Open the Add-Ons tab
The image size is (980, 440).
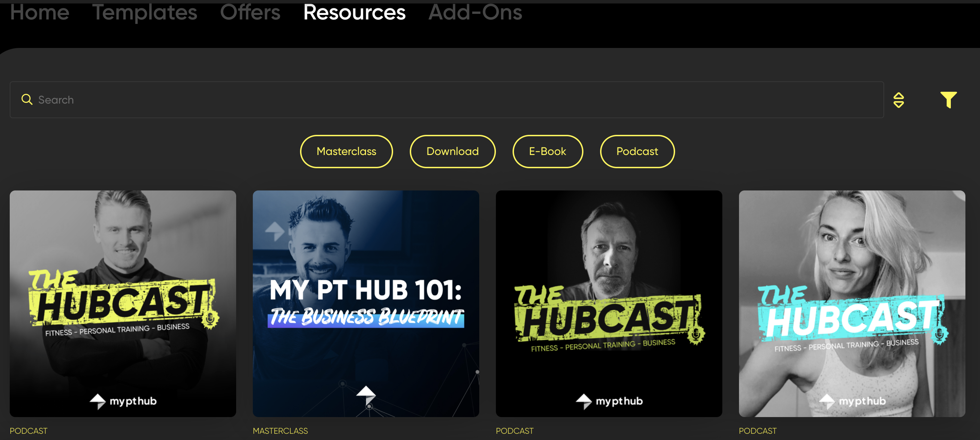[x=475, y=12]
